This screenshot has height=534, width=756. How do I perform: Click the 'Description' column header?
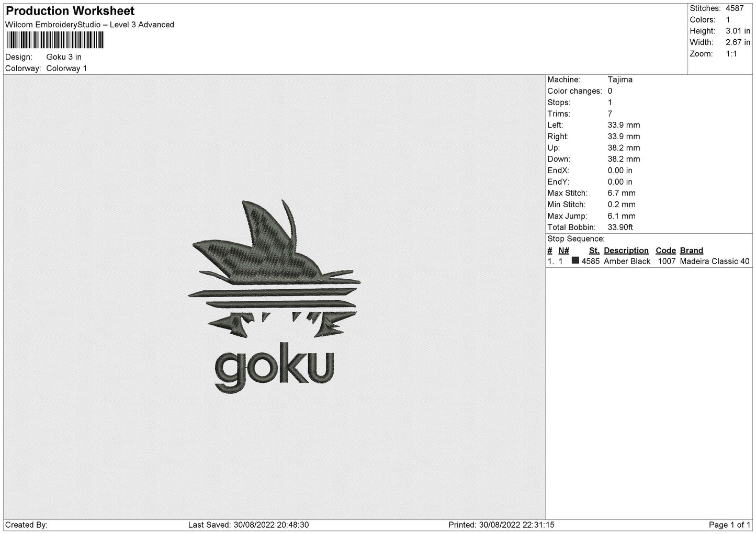[626, 251]
